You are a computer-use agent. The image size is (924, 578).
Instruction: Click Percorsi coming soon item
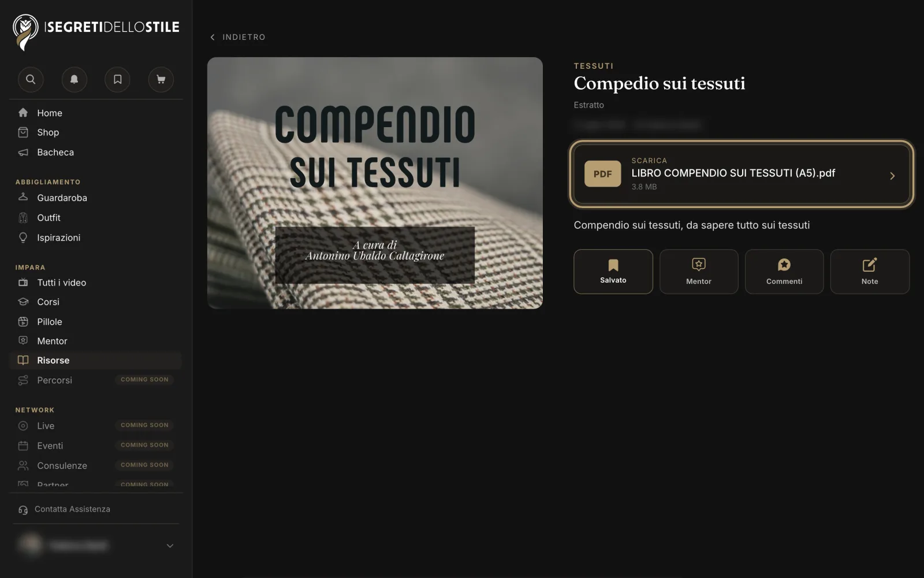(96, 380)
